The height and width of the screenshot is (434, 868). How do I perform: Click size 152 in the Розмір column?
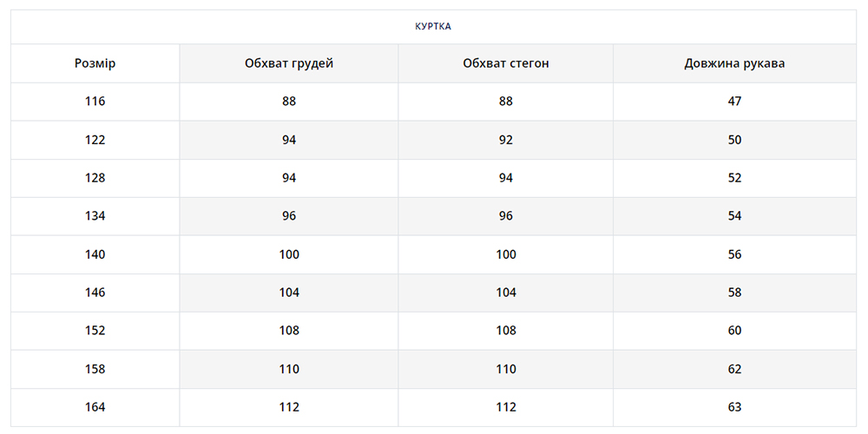point(95,331)
